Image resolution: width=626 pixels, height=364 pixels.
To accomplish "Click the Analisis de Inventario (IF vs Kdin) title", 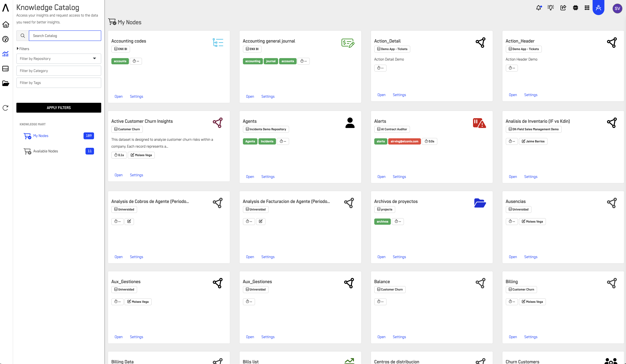I will click(538, 121).
